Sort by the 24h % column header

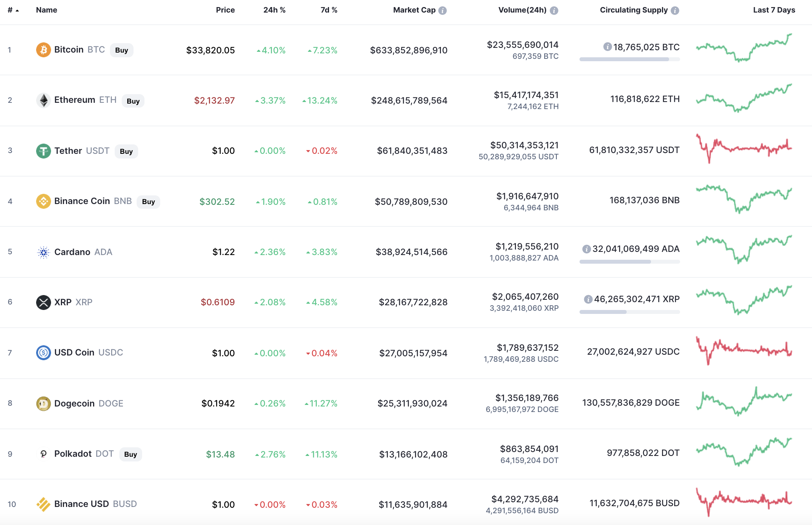tap(274, 10)
